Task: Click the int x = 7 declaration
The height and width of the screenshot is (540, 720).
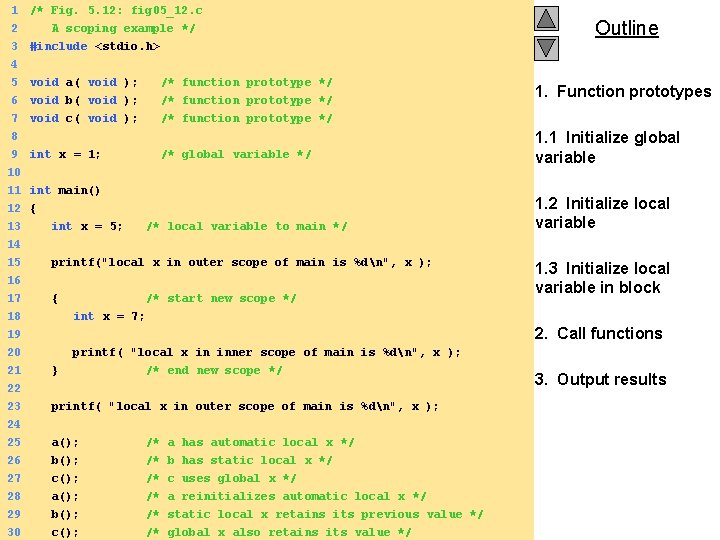Action: (x=109, y=316)
